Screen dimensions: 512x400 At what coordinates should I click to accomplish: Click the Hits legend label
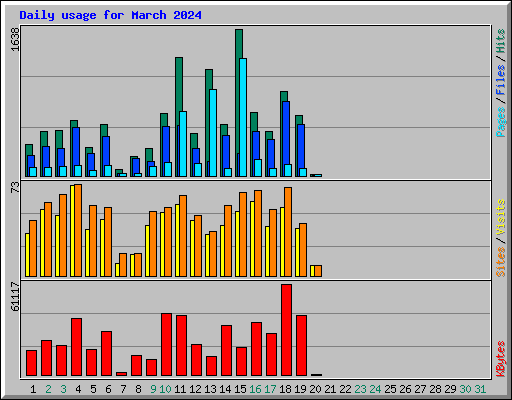coord(501,41)
